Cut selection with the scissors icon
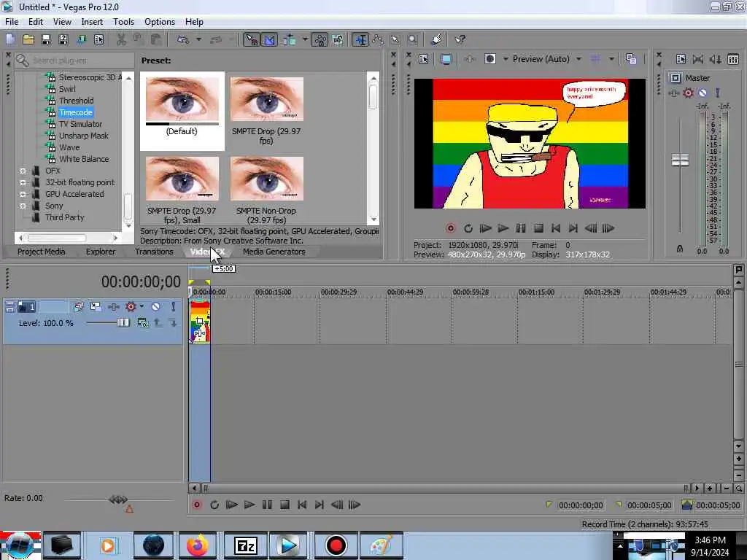This screenshot has width=747, height=560. 122,40
